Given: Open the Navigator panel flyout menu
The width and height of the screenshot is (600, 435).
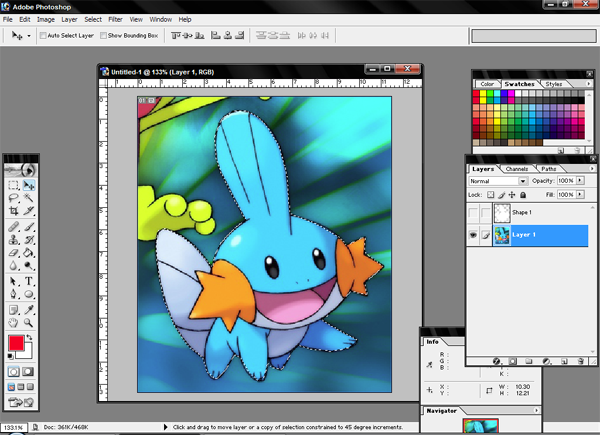Looking at the screenshot, I should coord(536,411).
